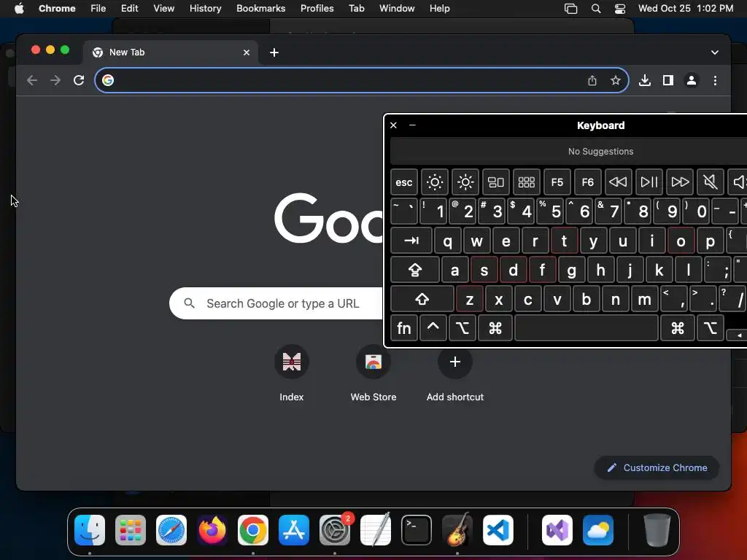Open the Apple menu

point(19,8)
